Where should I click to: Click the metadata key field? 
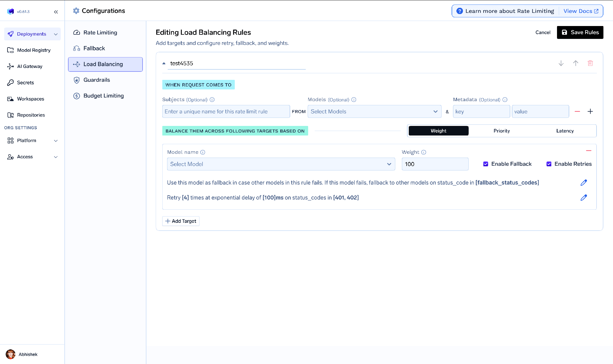click(x=481, y=111)
